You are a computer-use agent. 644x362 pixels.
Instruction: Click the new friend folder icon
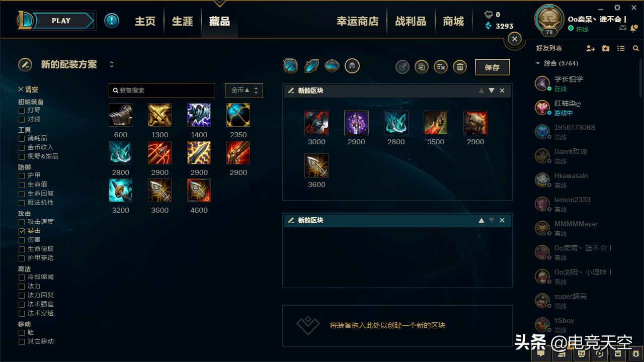606,48
